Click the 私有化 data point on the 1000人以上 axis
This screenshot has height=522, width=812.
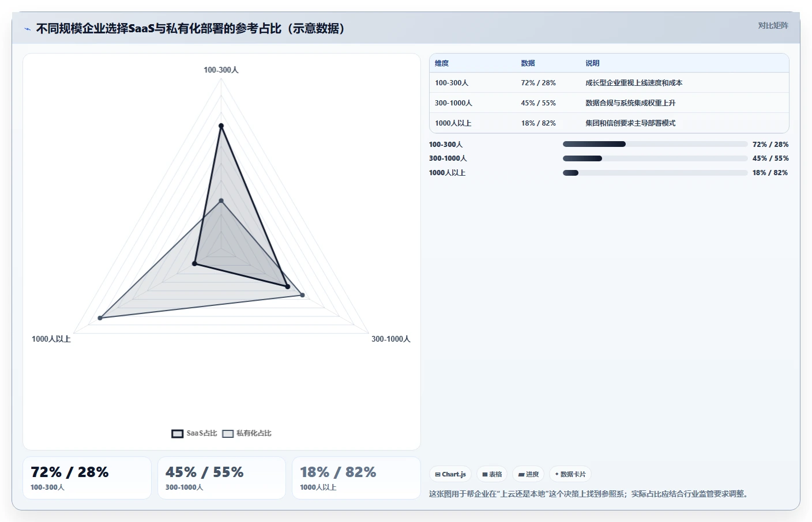click(100, 317)
